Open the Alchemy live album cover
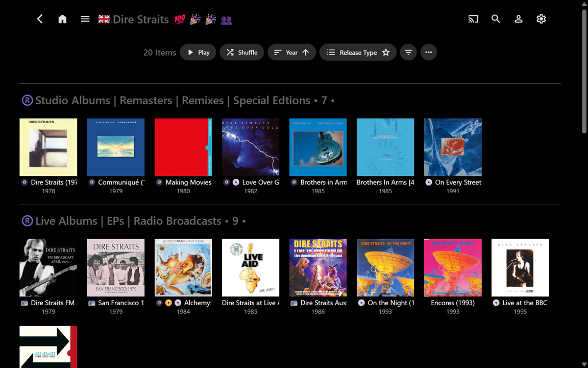The image size is (588, 368). pos(183,268)
